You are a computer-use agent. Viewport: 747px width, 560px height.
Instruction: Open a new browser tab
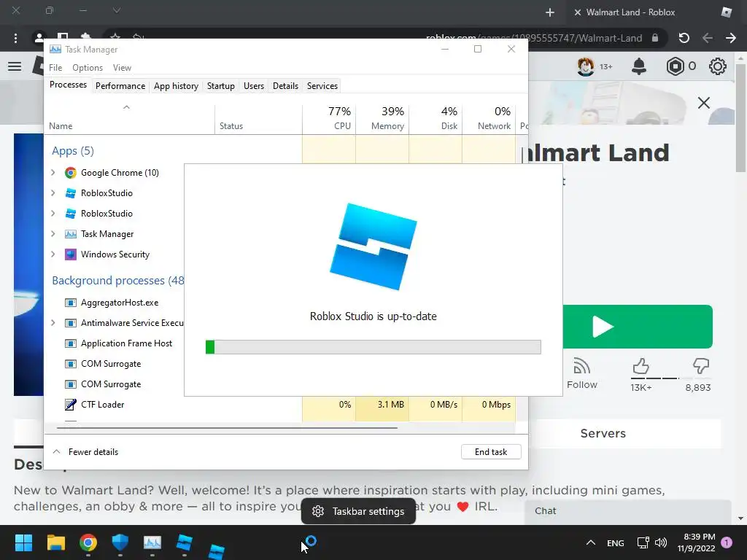point(550,12)
